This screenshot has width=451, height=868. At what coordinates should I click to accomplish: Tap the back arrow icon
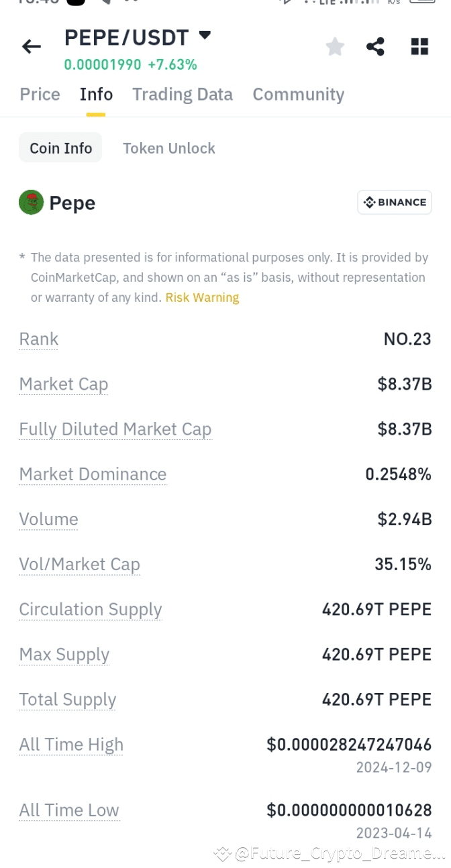tap(31, 46)
